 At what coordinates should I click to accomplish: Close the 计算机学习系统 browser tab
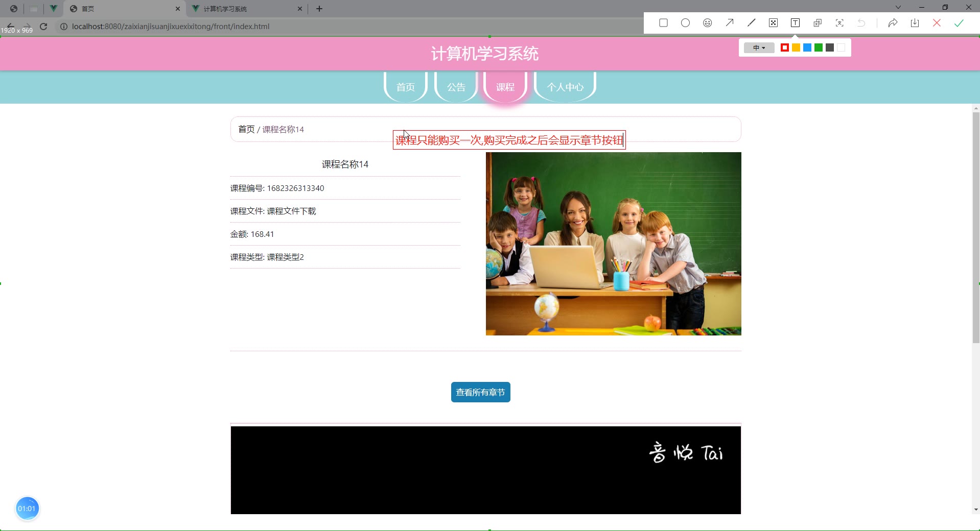pyautogui.click(x=300, y=9)
